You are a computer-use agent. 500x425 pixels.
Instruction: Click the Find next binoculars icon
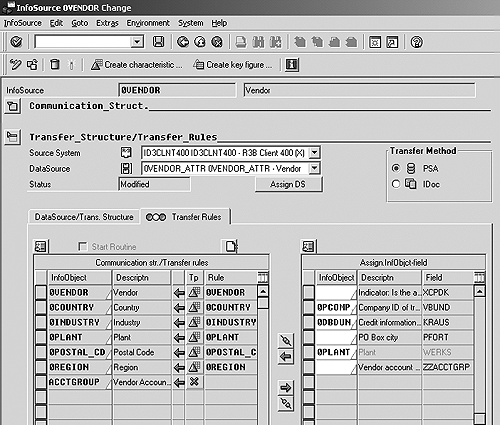click(275, 42)
